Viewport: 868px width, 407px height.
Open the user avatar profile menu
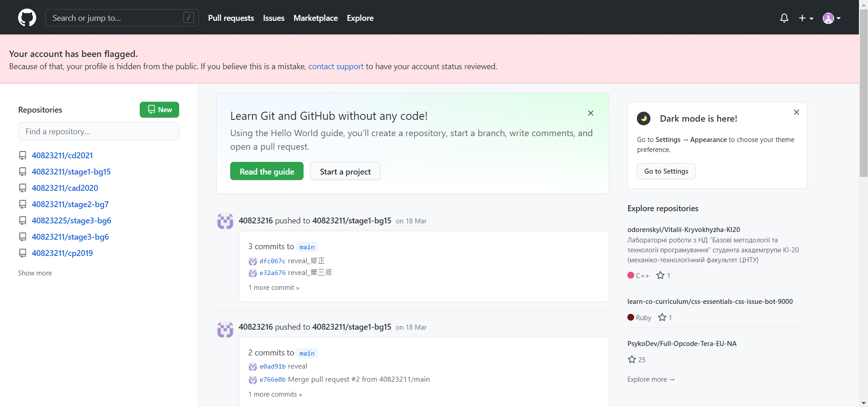click(831, 18)
